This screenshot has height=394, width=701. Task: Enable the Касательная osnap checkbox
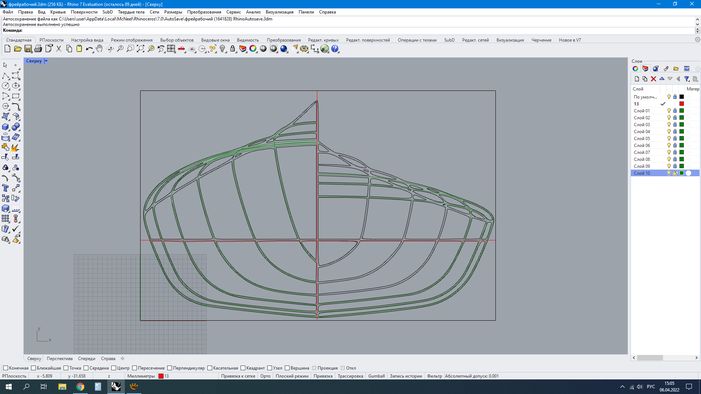point(210,368)
